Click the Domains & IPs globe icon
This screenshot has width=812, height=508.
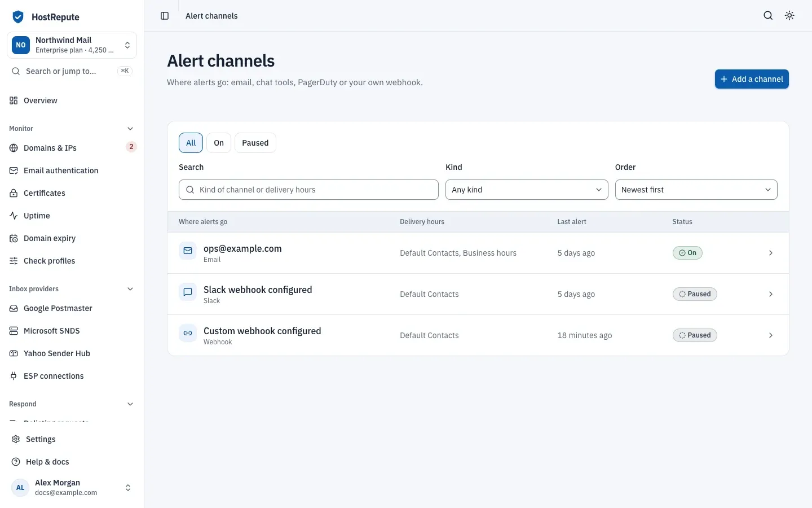pyautogui.click(x=14, y=148)
